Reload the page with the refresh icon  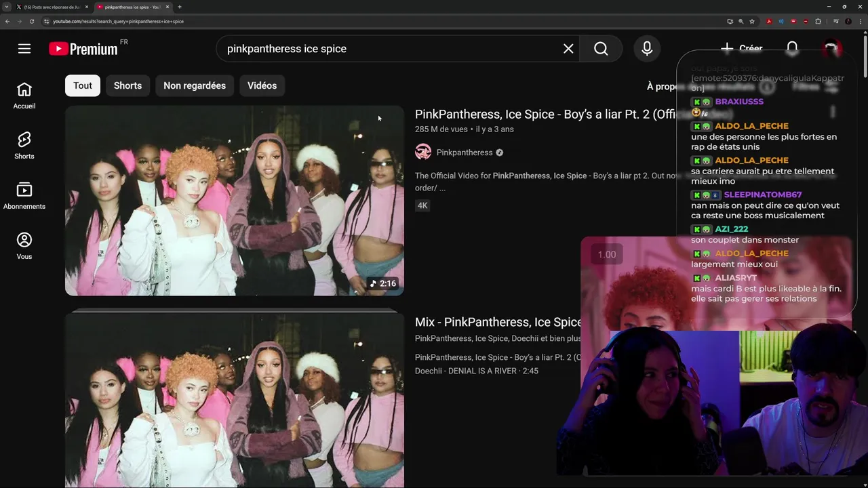coord(31,21)
